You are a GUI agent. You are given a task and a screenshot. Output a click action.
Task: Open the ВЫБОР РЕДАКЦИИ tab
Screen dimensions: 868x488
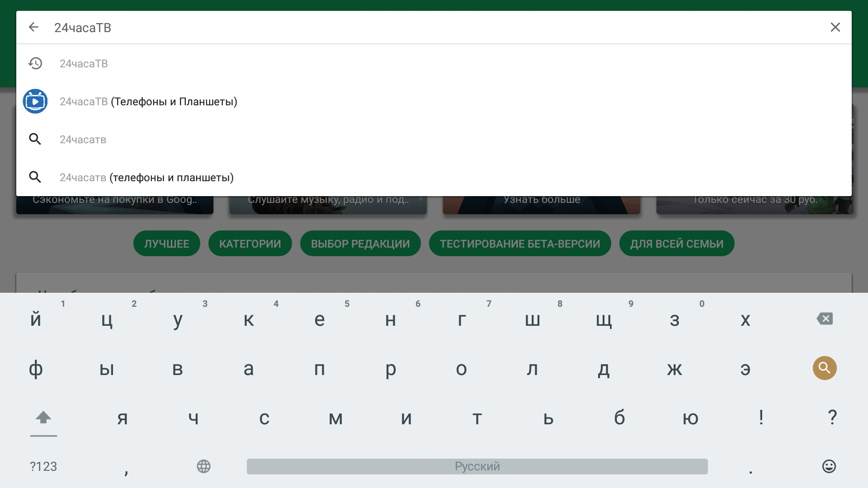(x=360, y=244)
